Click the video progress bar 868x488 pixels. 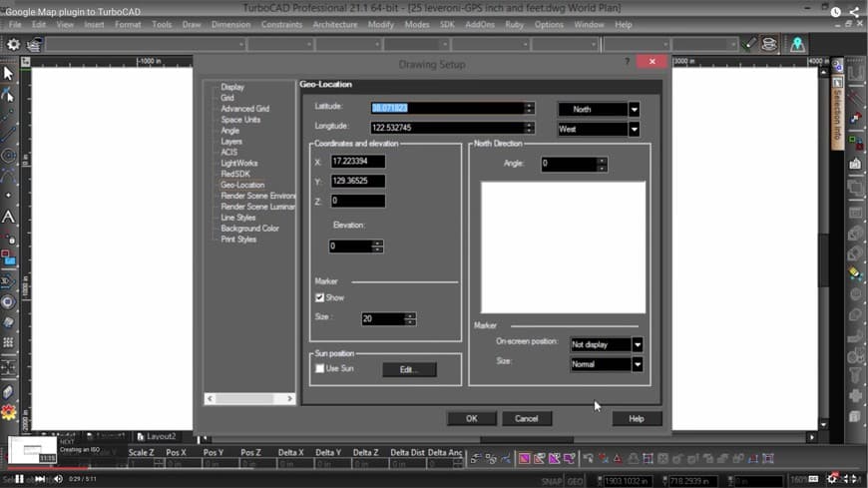(x=434, y=468)
